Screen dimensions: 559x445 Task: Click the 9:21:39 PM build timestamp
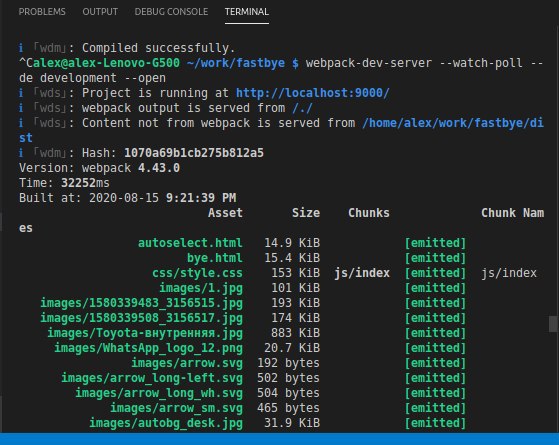coord(201,198)
